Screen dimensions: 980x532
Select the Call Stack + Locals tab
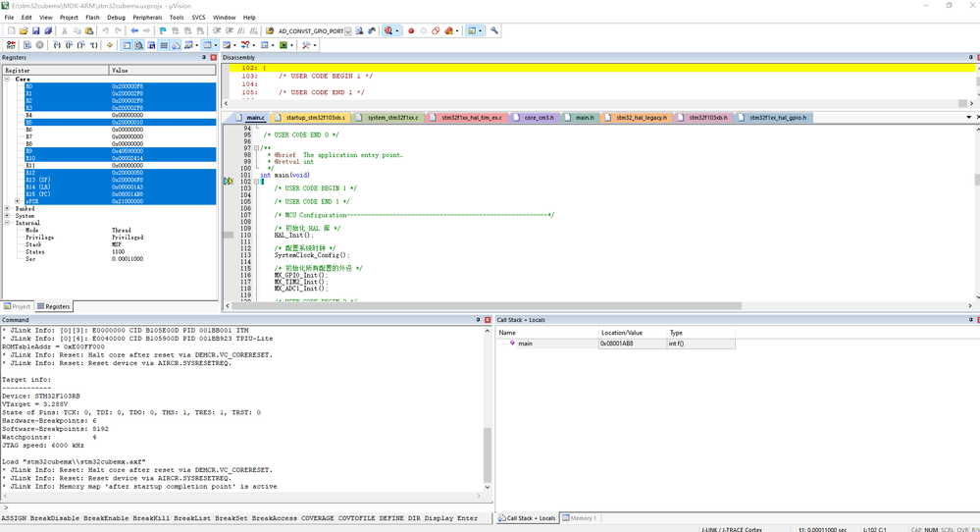[526, 517]
